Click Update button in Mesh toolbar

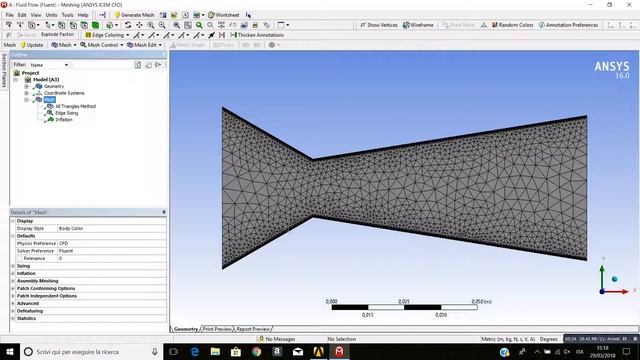point(32,45)
